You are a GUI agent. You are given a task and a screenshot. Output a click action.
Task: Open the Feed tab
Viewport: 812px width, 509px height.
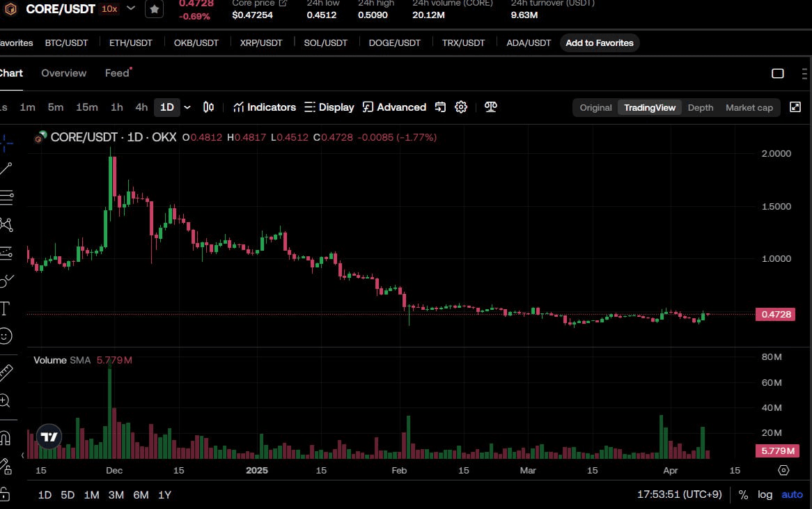coord(116,72)
